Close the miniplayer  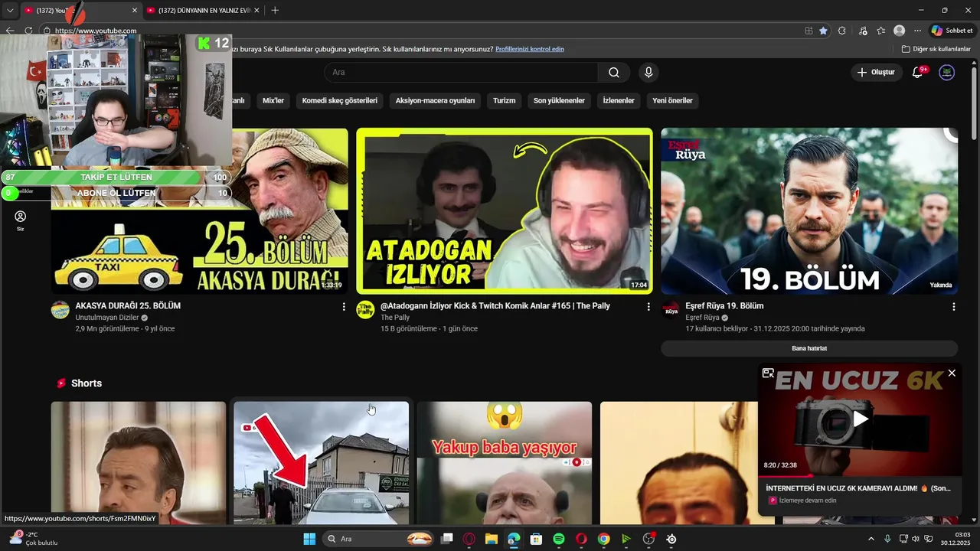[x=952, y=373]
